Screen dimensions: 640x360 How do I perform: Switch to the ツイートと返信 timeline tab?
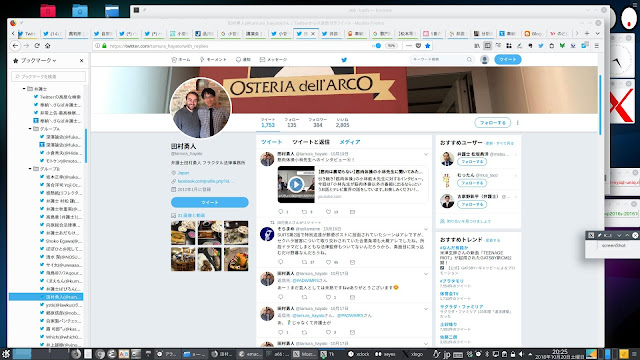(x=311, y=142)
